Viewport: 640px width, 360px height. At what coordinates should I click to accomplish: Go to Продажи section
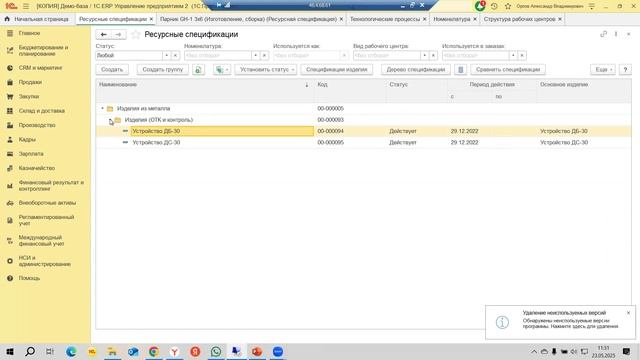click(30, 82)
